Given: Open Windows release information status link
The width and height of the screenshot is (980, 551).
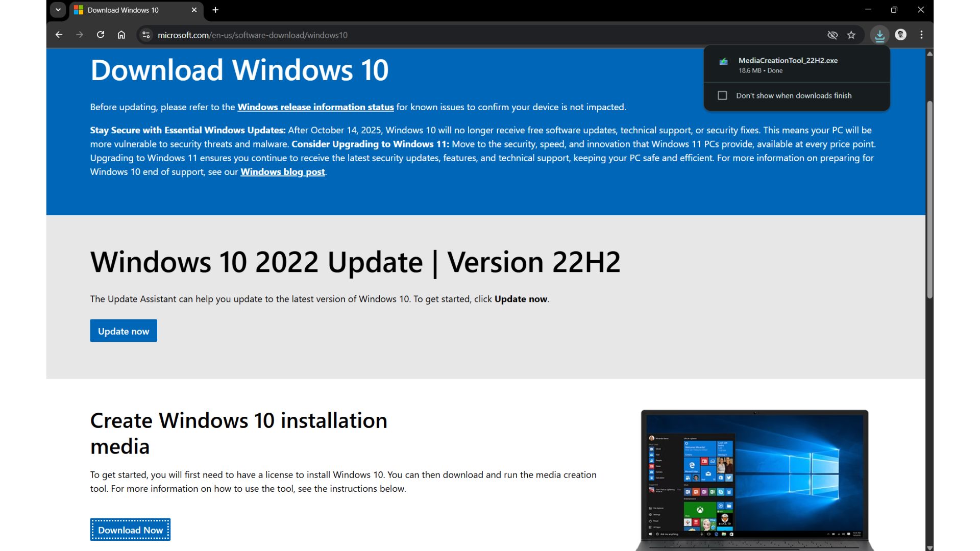Looking at the screenshot, I should pos(315,107).
